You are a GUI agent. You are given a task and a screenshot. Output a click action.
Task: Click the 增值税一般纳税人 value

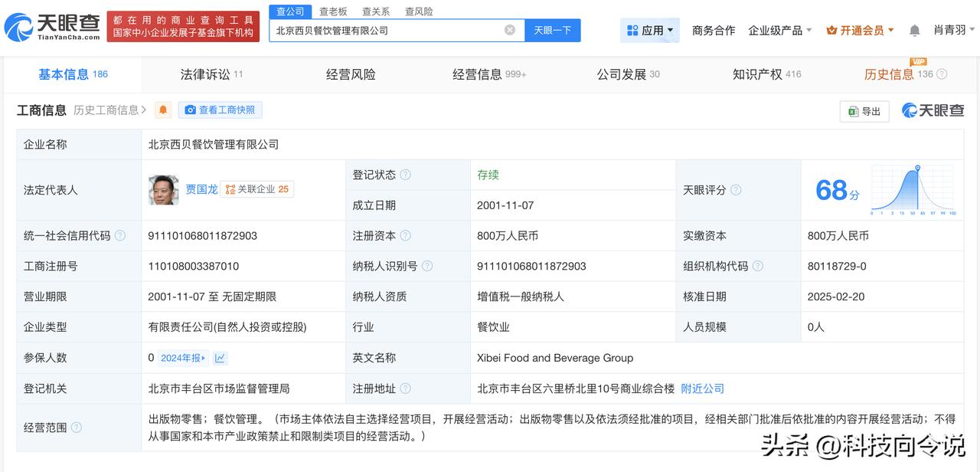pos(521,297)
